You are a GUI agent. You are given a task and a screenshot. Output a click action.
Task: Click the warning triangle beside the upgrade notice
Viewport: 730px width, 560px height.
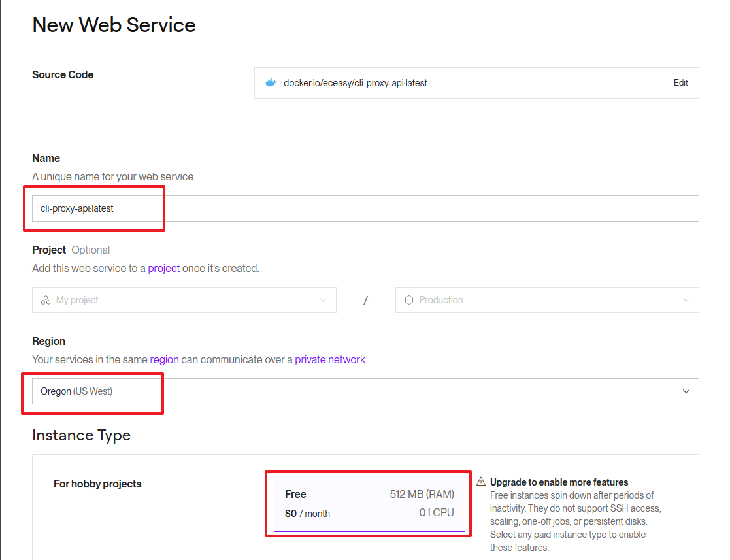[x=481, y=482]
